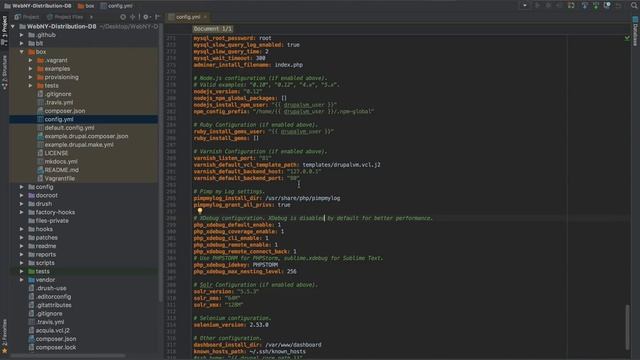Viewport: 640px width, 360px height.
Task: Click the 'Document 1/1' breadcrumb in the editor
Action: [x=213, y=29]
